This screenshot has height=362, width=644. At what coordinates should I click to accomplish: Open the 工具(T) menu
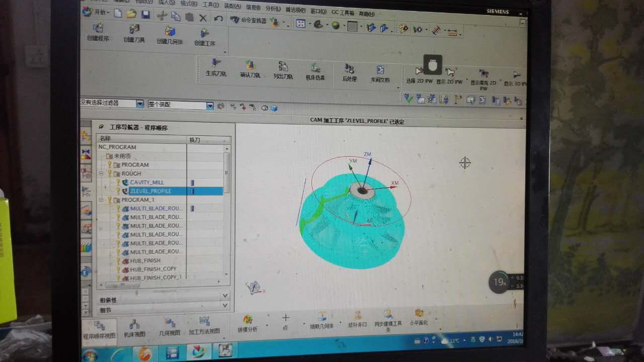(210, 5)
